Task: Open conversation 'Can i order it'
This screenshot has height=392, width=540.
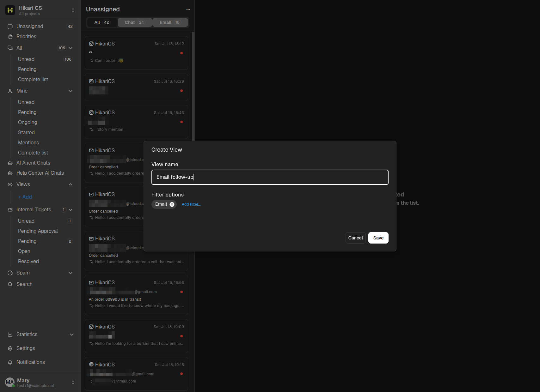Action: tap(136, 53)
